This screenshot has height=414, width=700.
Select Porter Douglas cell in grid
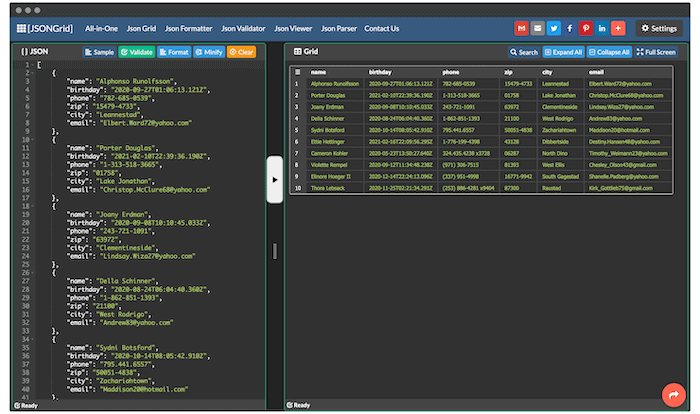(x=335, y=95)
